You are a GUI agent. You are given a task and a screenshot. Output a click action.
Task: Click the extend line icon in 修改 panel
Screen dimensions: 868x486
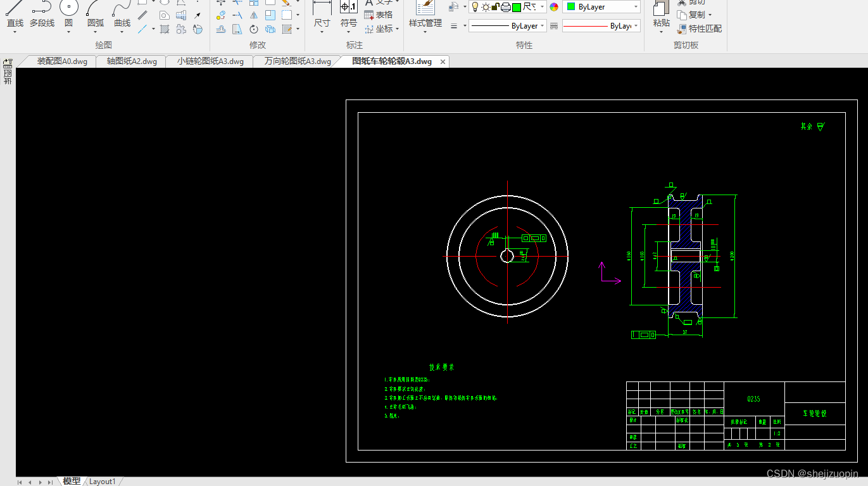(237, 15)
